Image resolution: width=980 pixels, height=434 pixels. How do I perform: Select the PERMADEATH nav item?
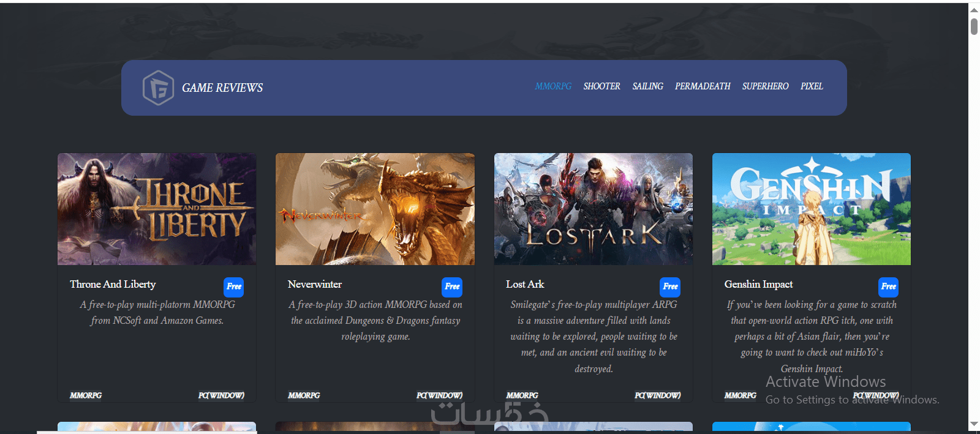point(703,86)
